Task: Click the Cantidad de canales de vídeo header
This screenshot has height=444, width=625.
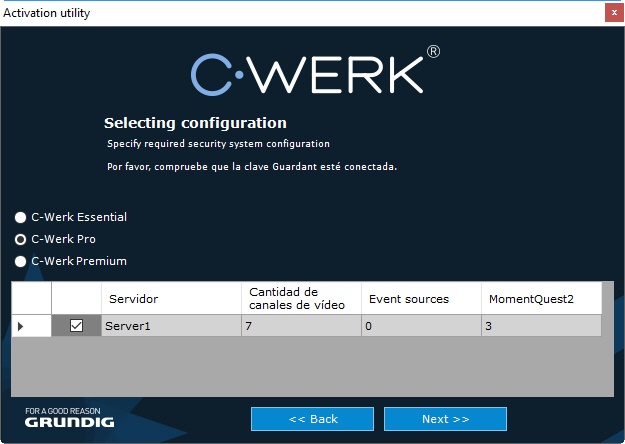Action: coord(301,298)
